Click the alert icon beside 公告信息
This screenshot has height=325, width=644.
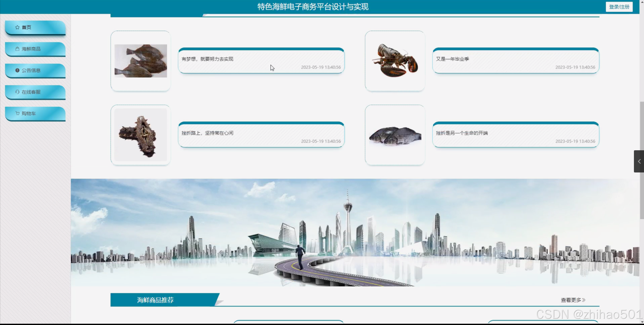(x=17, y=70)
